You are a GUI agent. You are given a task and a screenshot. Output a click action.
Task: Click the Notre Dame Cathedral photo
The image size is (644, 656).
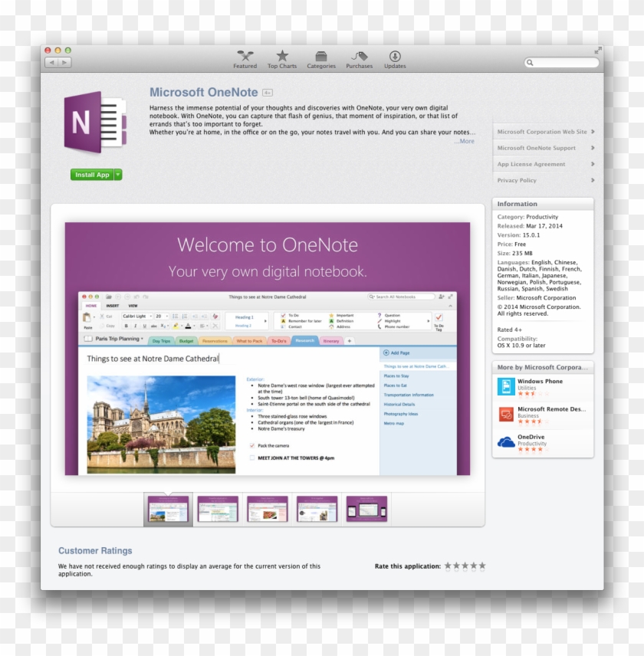[161, 425]
